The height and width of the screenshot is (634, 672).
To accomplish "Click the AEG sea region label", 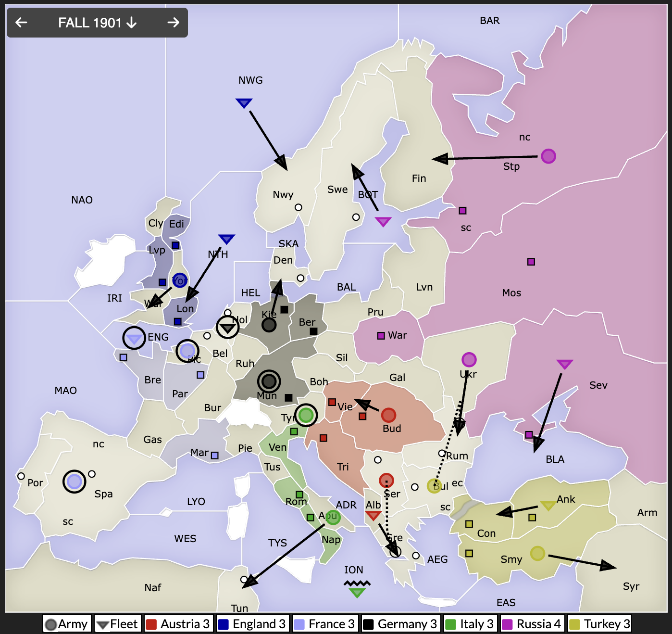I will (x=437, y=559).
